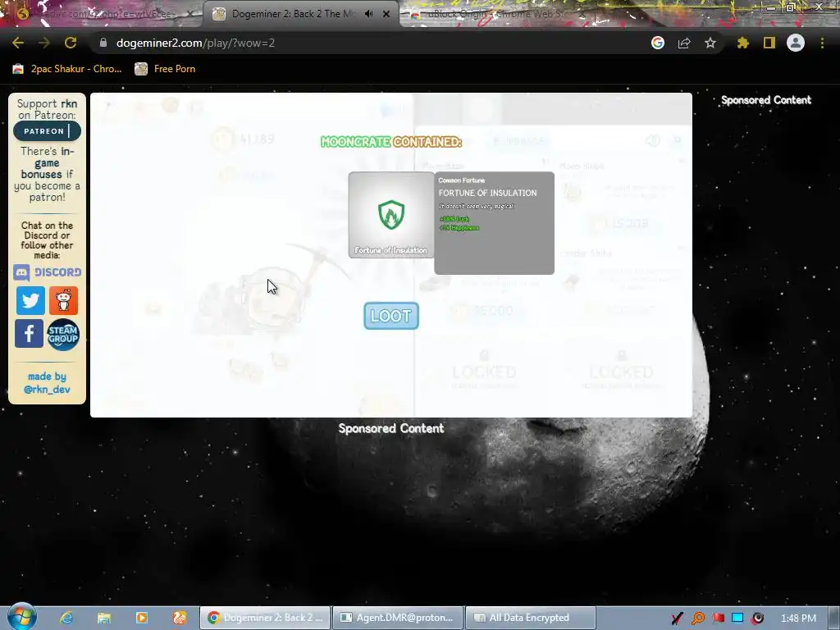840x630 pixels.
Task: Click the red flag tray icon
Action: (x=718, y=619)
